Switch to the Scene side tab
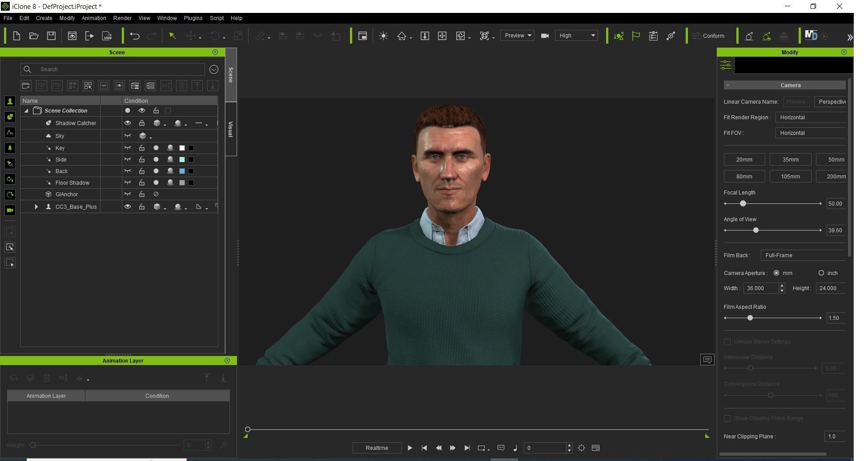This screenshot has width=868, height=461. point(230,75)
